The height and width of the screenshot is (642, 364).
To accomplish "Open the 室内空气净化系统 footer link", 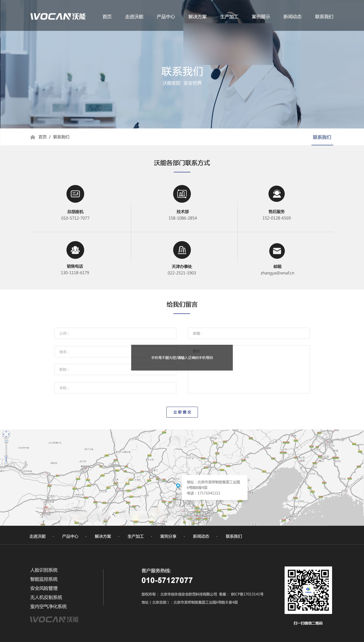I will [x=49, y=606].
